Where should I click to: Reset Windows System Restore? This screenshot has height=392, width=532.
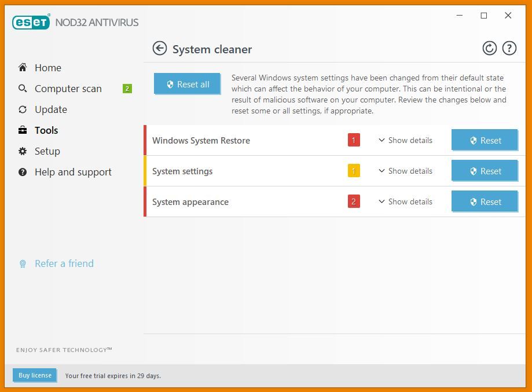coord(484,140)
